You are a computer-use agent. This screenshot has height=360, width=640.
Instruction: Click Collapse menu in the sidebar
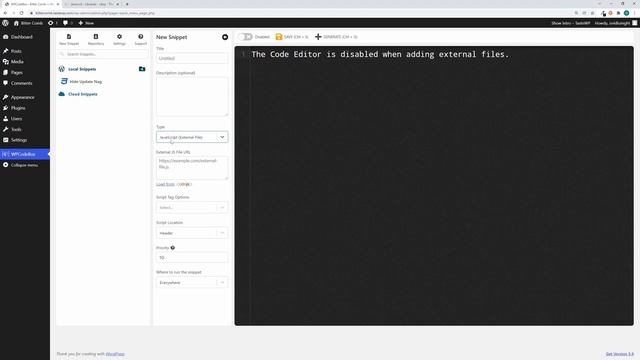25,165
